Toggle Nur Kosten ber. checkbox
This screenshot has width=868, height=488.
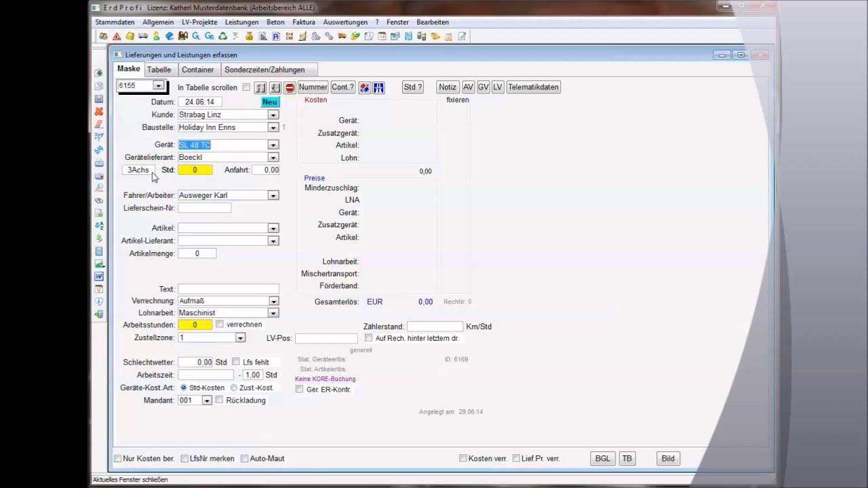tap(118, 458)
